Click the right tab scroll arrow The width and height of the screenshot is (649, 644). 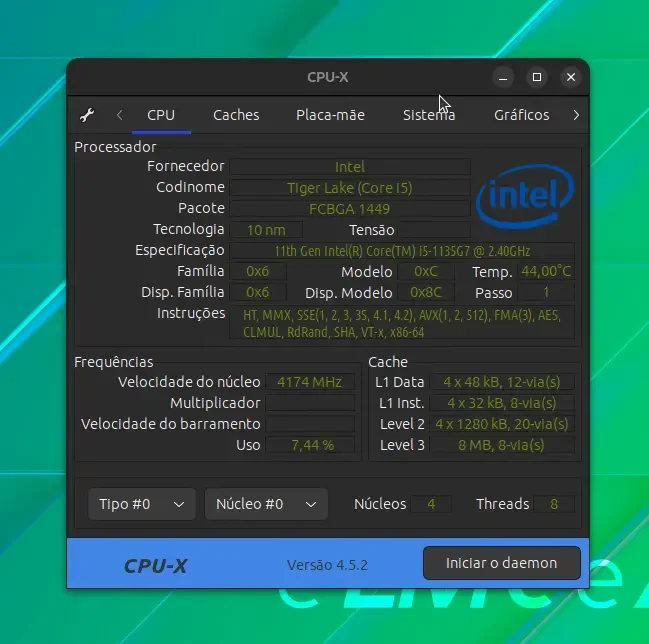click(x=576, y=115)
